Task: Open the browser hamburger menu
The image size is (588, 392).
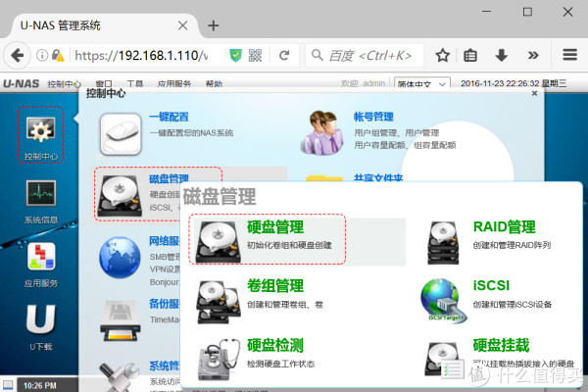Action: coord(569,55)
